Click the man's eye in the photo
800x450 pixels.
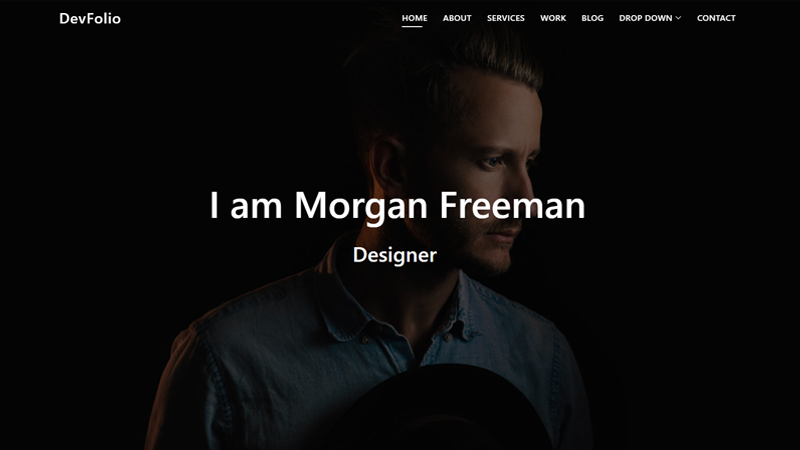tap(492, 162)
